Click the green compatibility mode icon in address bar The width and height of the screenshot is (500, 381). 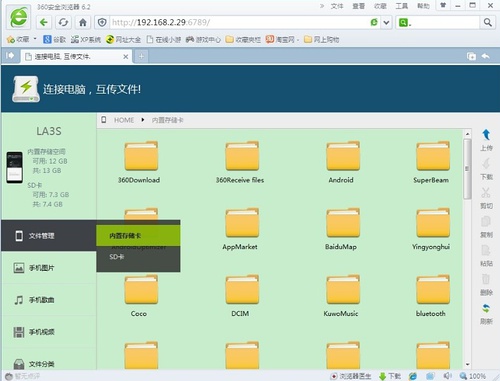point(374,22)
